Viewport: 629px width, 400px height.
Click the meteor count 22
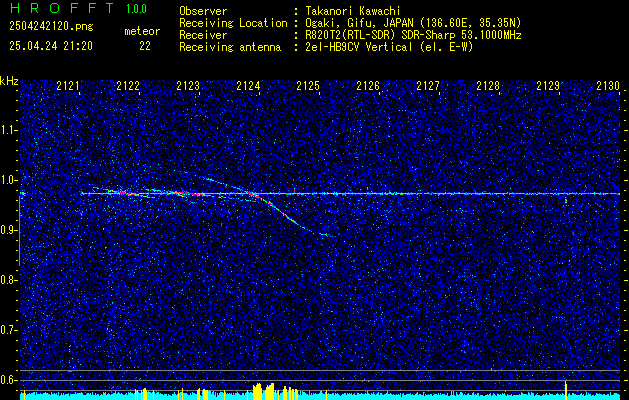click(145, 46)
